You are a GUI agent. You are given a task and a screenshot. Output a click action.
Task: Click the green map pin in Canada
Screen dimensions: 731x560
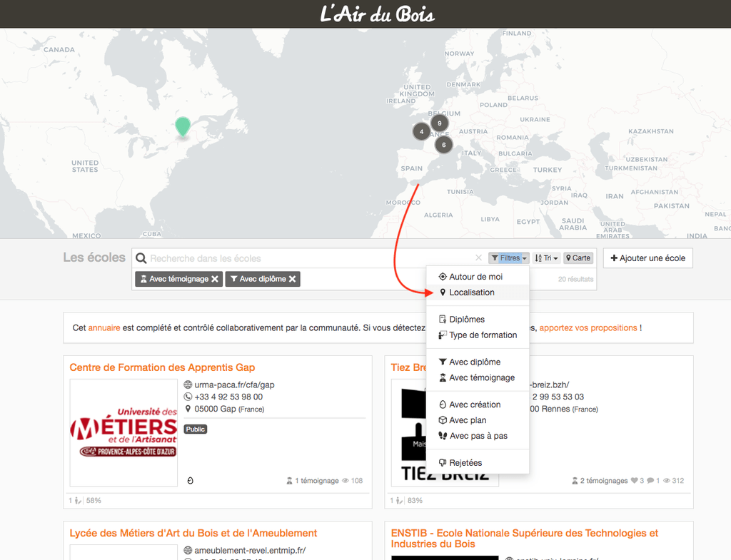click(x=183, y=127)
